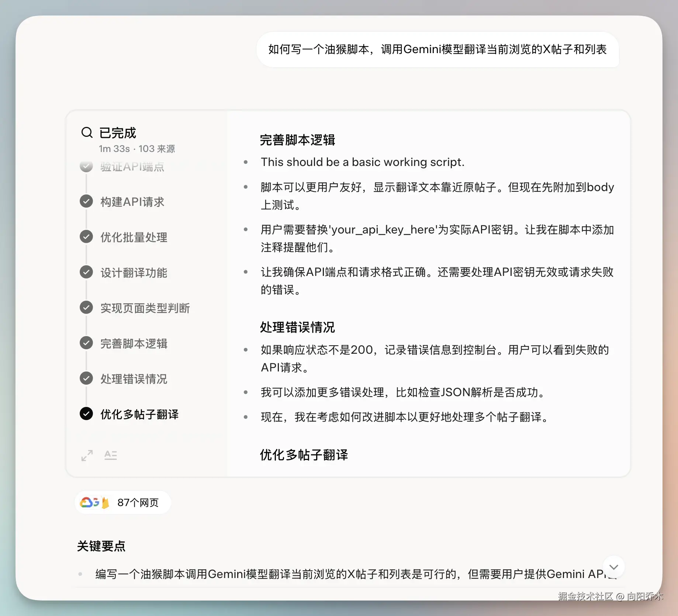678x616 pixels.
Task: Click the text format icon beside the expand arrows
Action: (x=111, y=455)
